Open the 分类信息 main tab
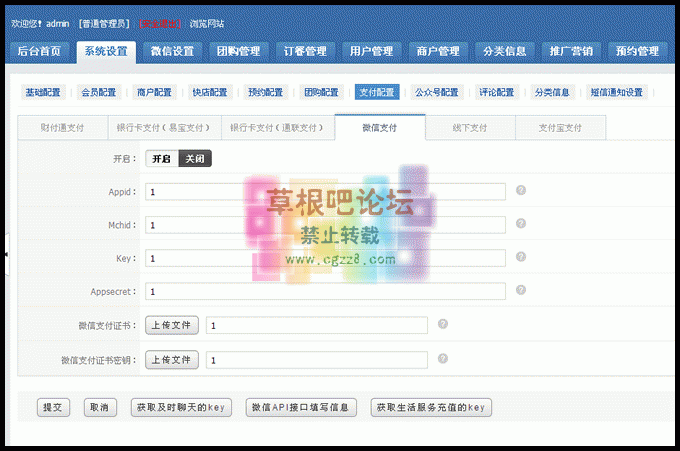The width and height of the screenshot is (680, 451). 505,52
